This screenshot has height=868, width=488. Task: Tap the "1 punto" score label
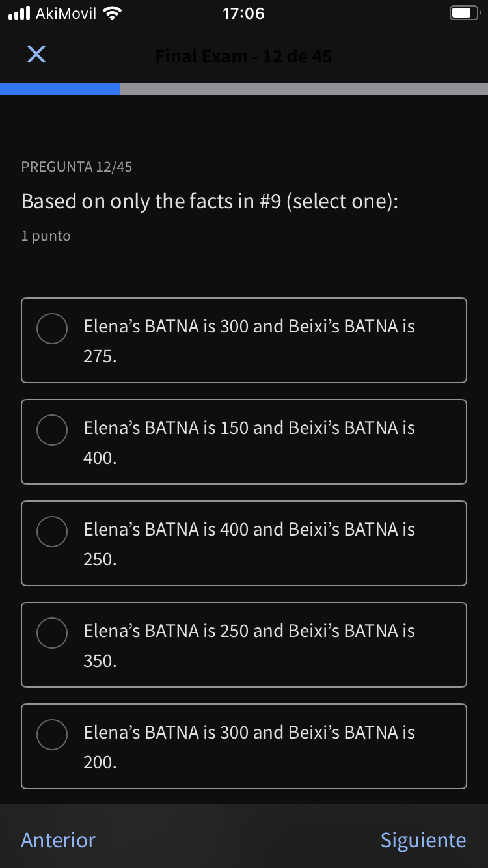(46, 236)
